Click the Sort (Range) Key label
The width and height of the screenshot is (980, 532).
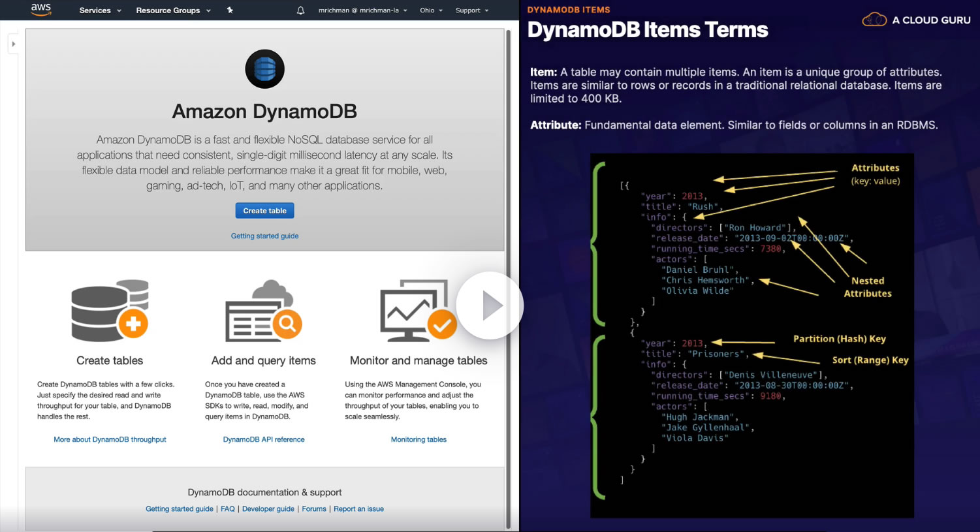point(870,360)
